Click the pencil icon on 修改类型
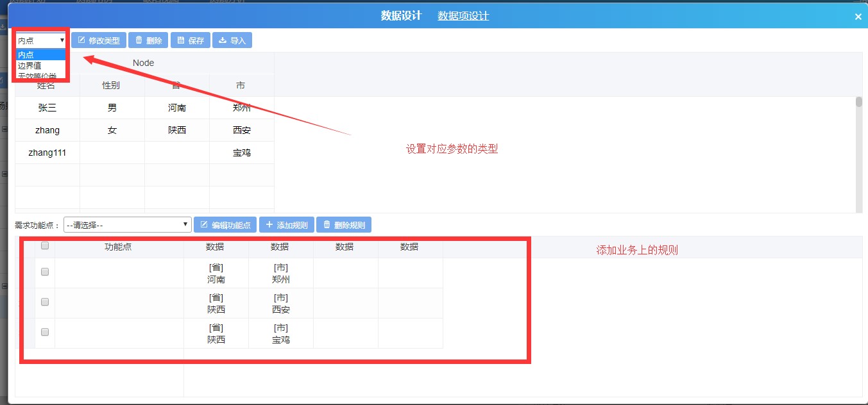Screen dimensions: 868x405 point(81,40)
